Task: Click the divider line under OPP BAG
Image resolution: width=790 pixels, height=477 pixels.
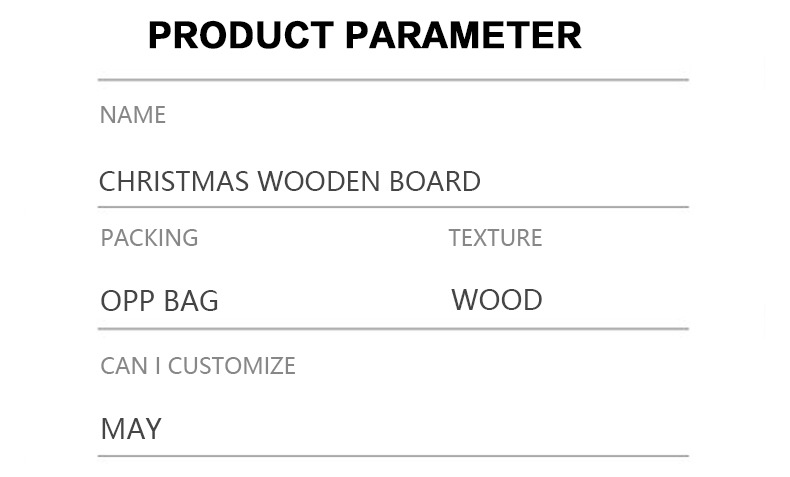Action: click(x=393, y=328)
